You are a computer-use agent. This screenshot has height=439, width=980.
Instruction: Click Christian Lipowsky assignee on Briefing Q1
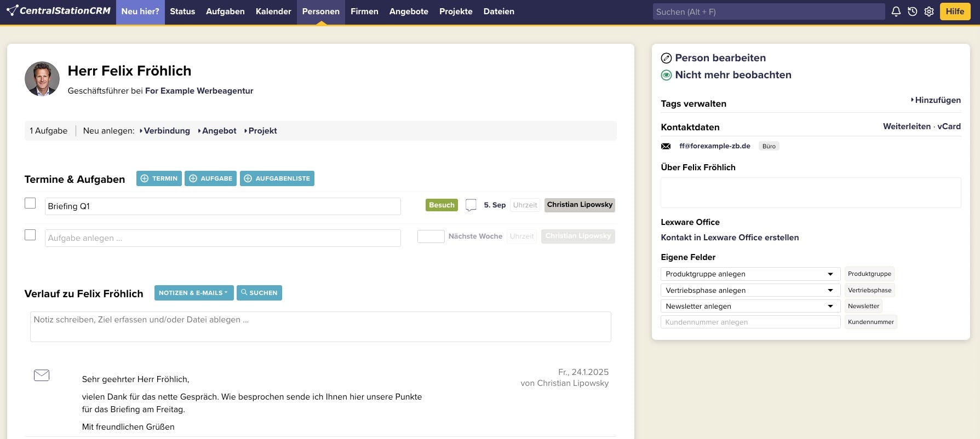580,205
